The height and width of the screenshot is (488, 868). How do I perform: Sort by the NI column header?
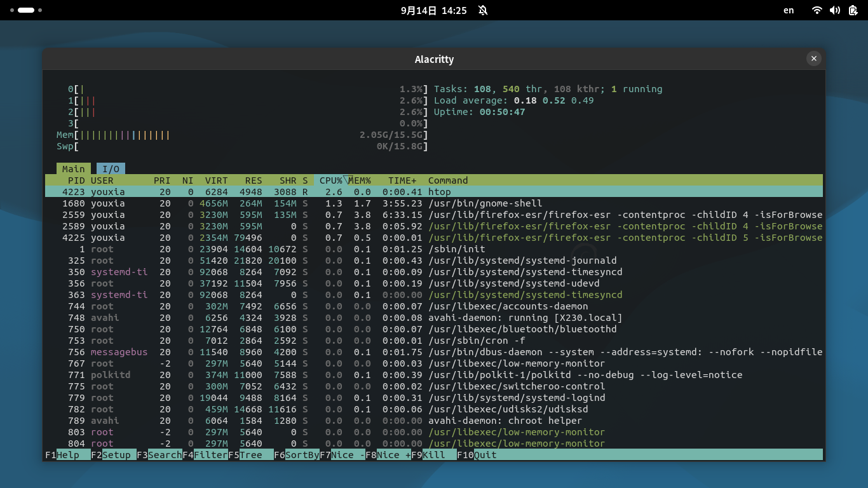click(x=188, y=180)
